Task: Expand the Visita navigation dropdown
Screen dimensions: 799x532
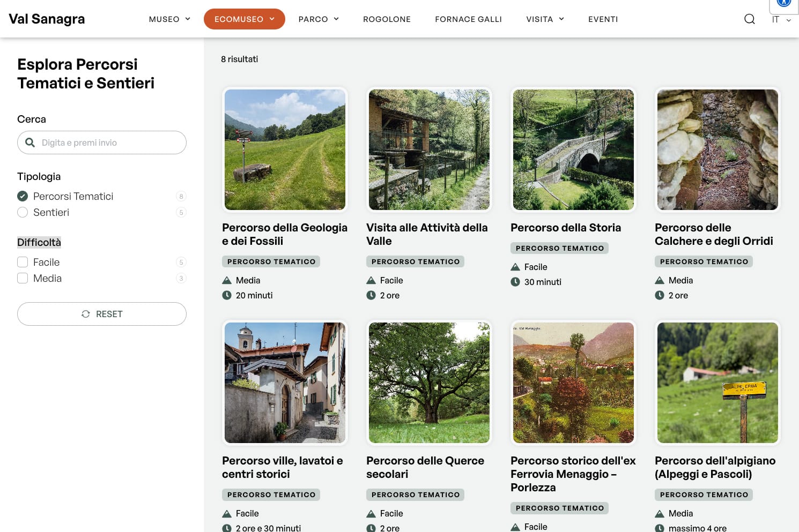Action: tap(545, 19)
